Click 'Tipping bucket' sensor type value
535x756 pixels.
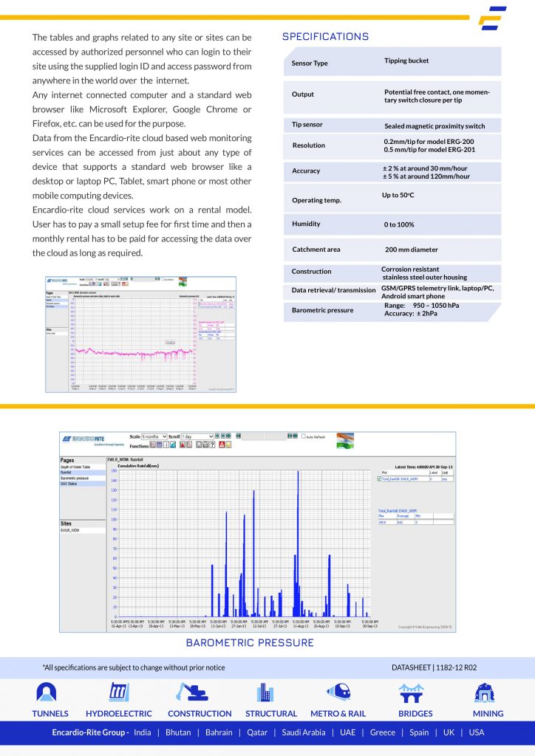(x=406, y=61)
